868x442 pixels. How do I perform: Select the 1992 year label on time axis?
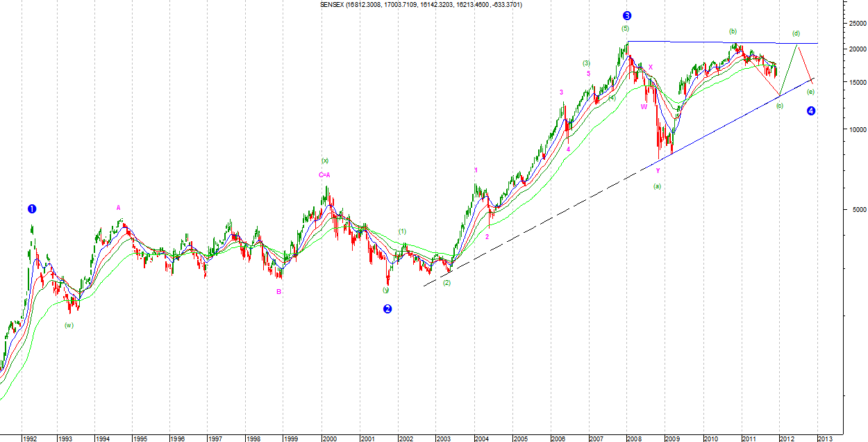29,439
